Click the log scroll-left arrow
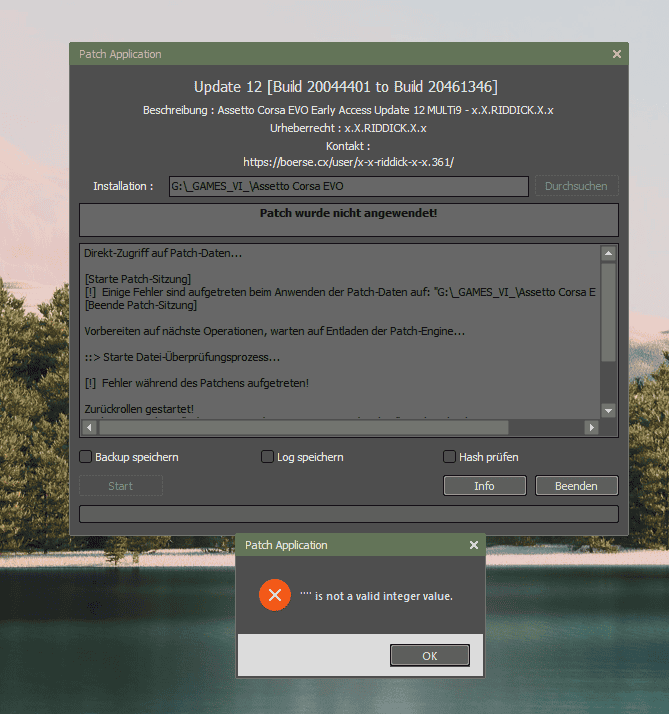Image resolution: width=669 pixels, height=714 pixels. coord(89,428)
